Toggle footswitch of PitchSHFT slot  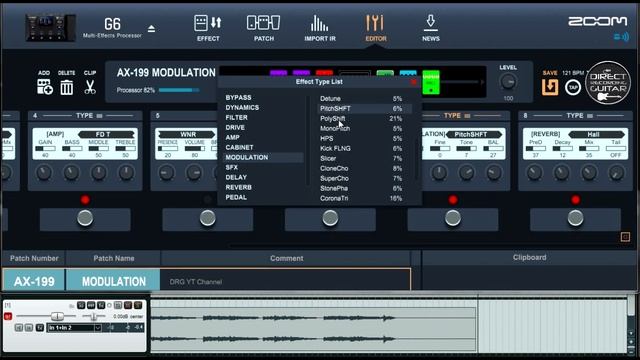453,218
